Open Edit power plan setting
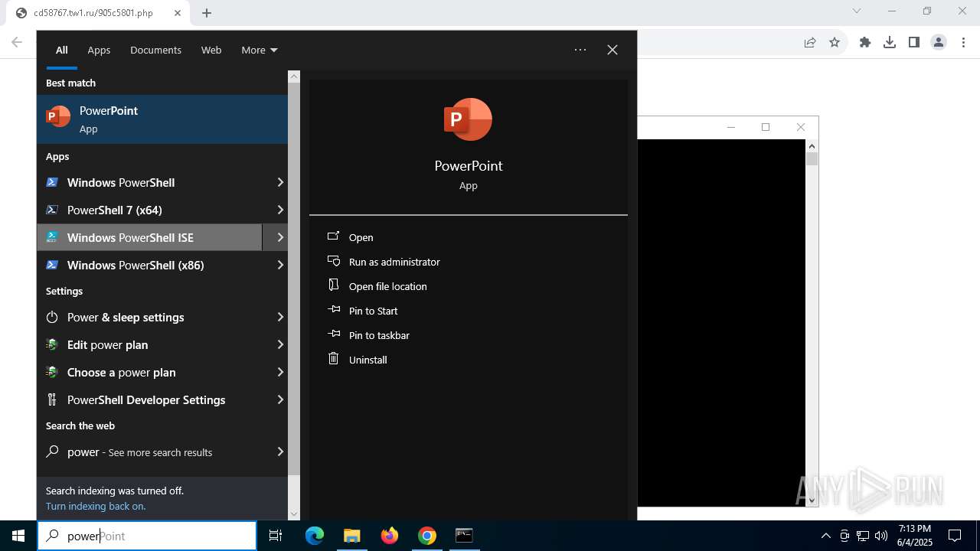Screen dimensions: 980x551 (149, 344)
